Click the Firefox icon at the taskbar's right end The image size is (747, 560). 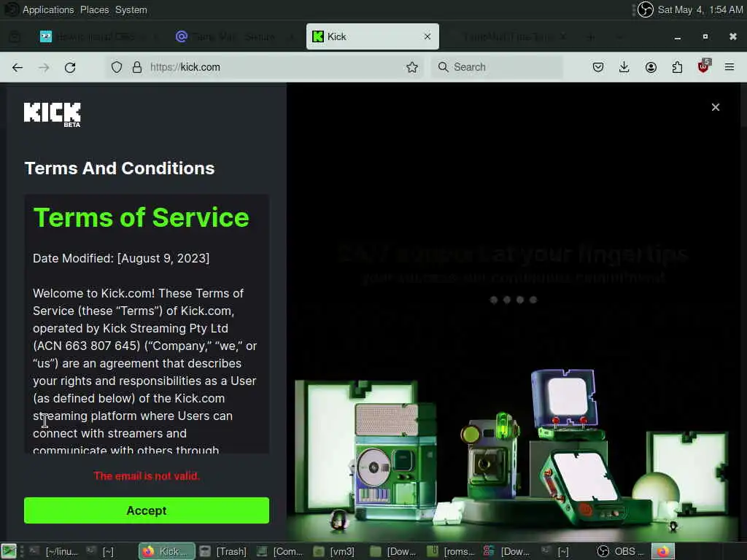pos(663,551)
